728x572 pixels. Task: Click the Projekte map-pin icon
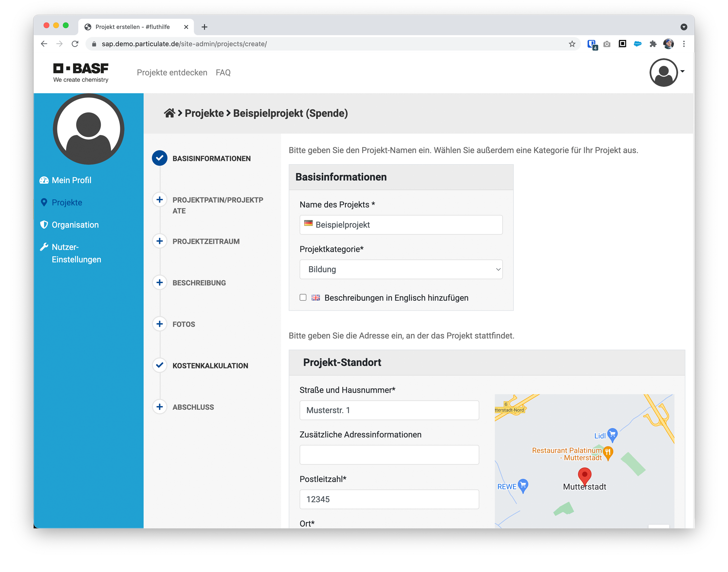pyautogui.click(x=44, y=202)
